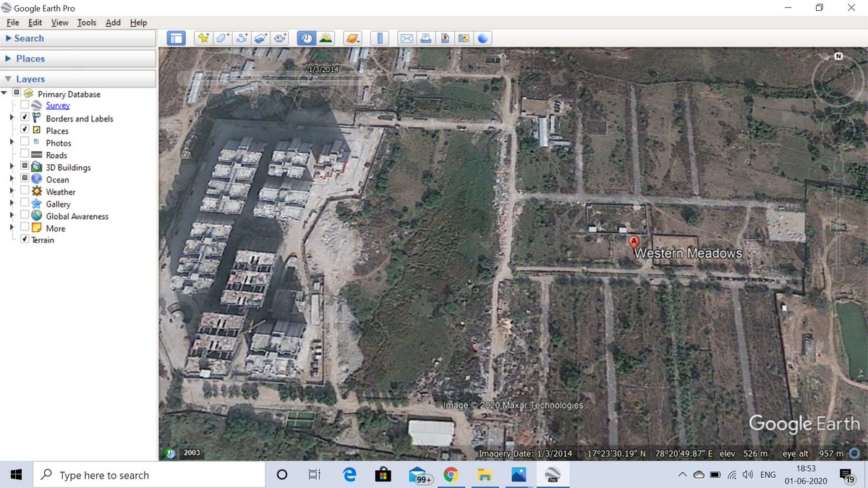The image size is (868, 488).
Task: Open the Add menu
Action: coord(113,22)
